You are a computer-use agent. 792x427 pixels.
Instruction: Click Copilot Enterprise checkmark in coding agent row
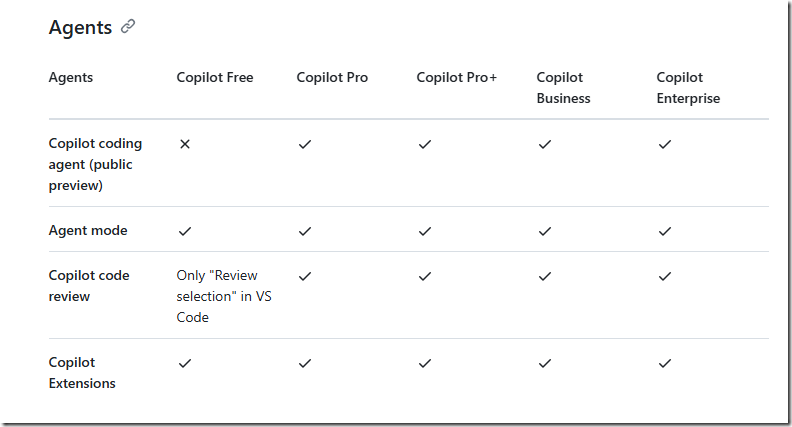(665, 144)
